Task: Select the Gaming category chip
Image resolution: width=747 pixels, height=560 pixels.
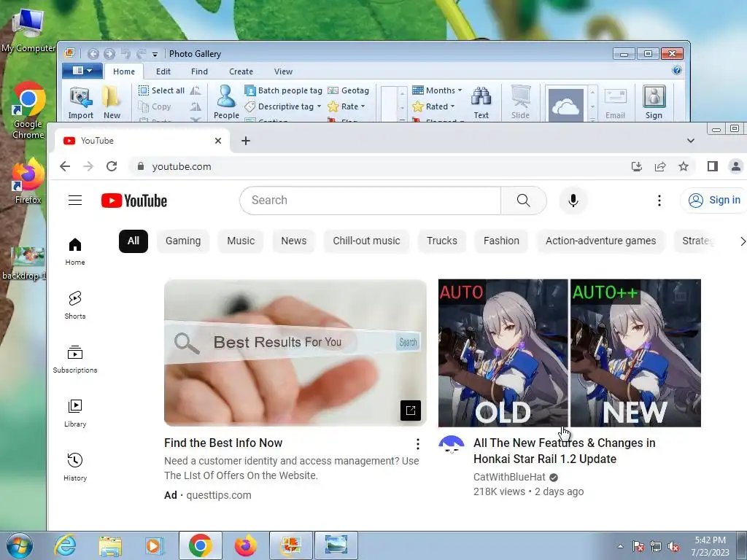Action: click(x=183, y=241)
